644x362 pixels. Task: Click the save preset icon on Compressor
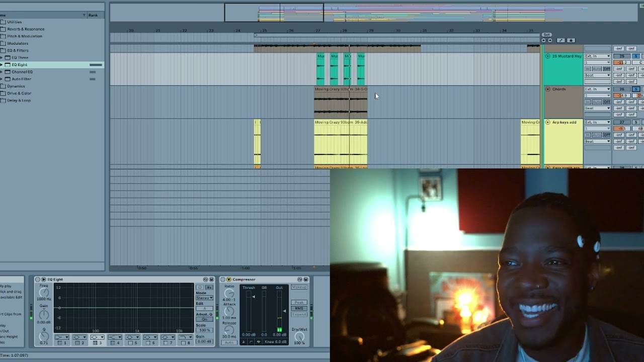click(305, 280)
